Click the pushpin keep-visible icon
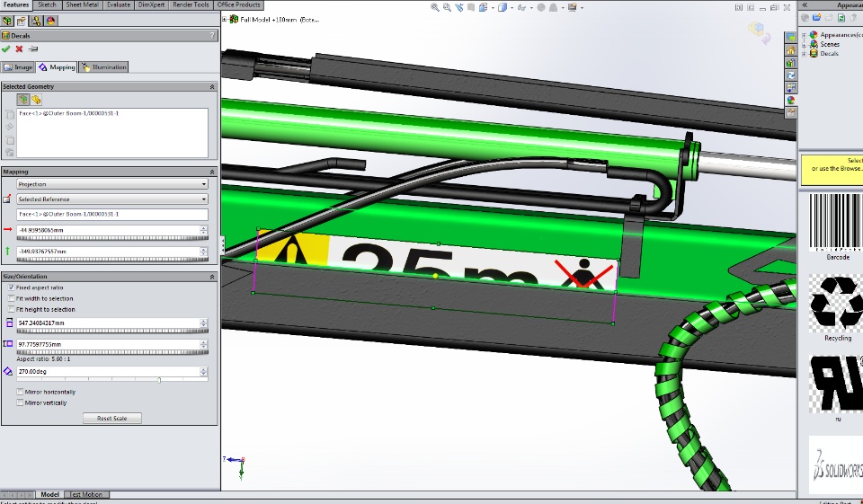 point(33,49)
